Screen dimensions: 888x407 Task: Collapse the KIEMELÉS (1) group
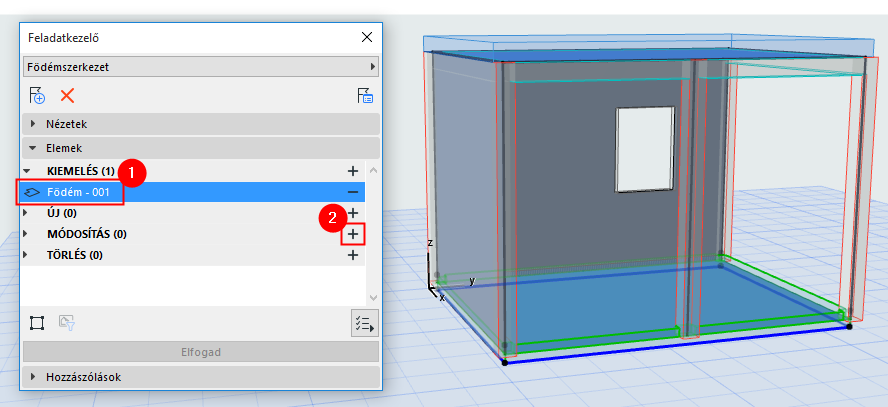click(26, 170)
